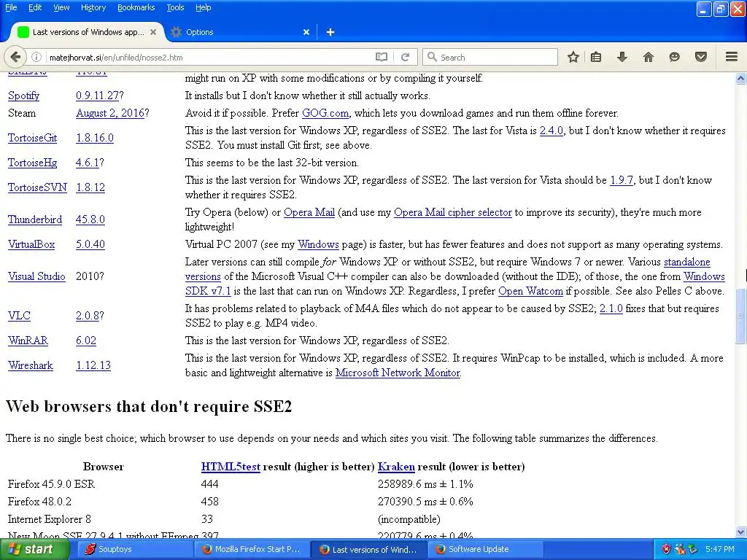Image resolution: width=747 pixels, height=560 pixels.
Task: Open the VirtualBox link
Action: point(31,244)
